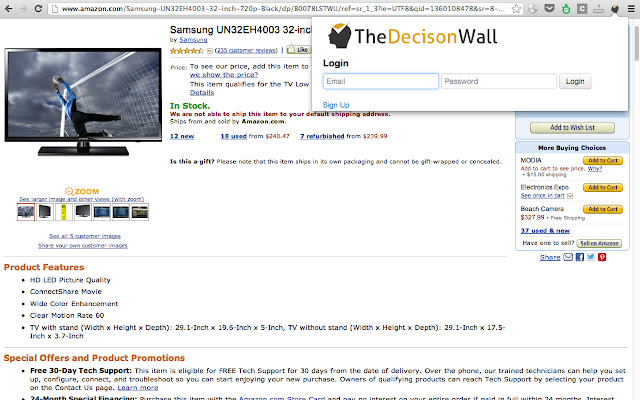Screen dimensions: 640x400
Task: Share the product on Facebook
Action: (580, 257)
